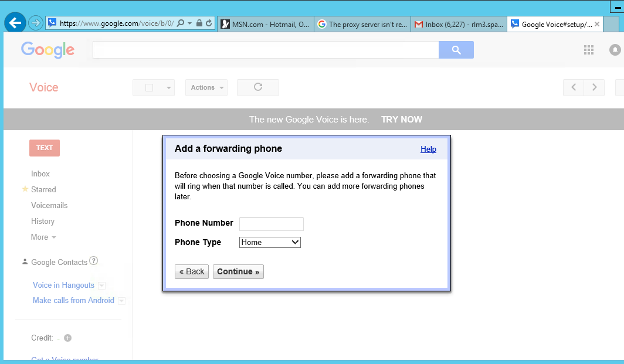Open Google Contacts
This screenshot has height=364, width=624.
59,262
